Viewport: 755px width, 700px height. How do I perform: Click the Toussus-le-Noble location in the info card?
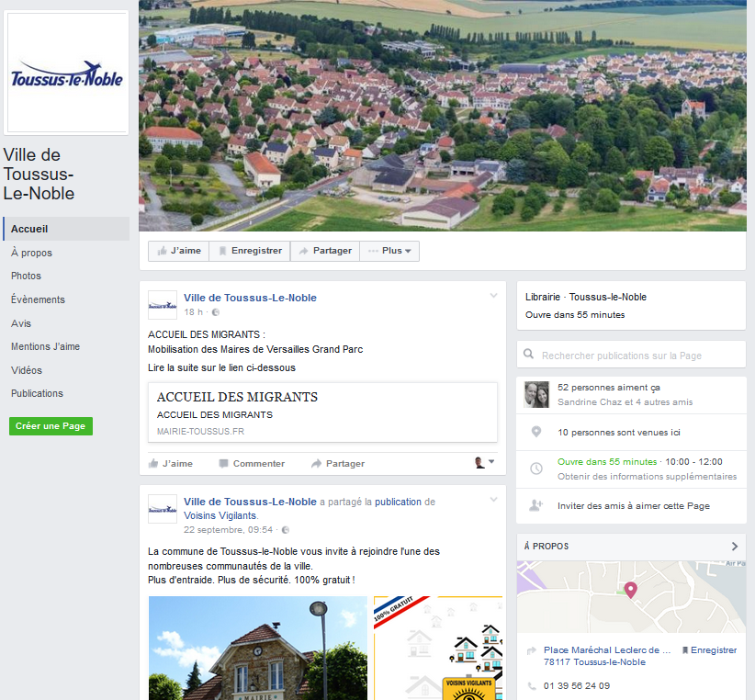tap(608, 297)
